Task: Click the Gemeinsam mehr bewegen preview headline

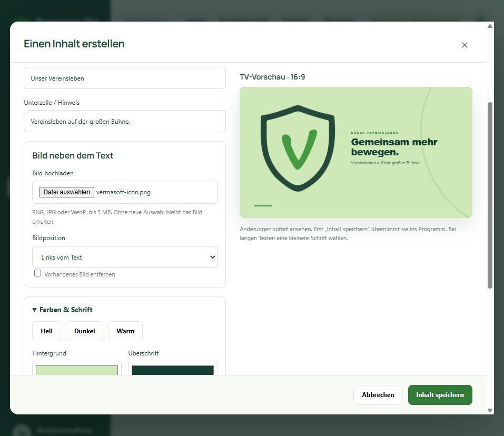Action: coord(394,147)
